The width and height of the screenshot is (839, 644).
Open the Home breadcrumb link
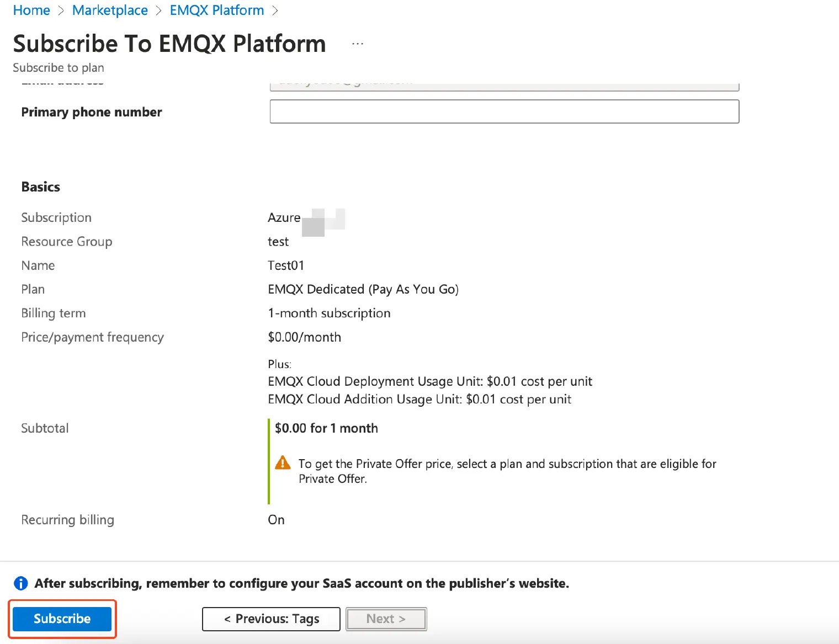click(31, 10)
